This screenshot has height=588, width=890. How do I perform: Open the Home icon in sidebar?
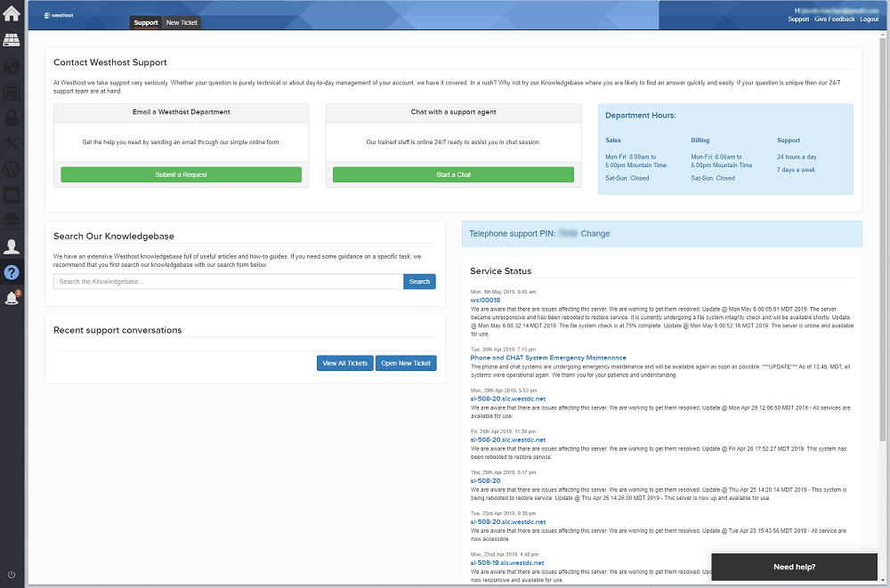coord(12,13)
